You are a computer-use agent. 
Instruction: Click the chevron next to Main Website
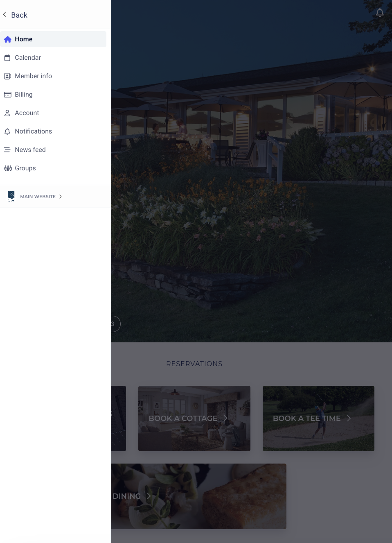(x=60, y=197)
